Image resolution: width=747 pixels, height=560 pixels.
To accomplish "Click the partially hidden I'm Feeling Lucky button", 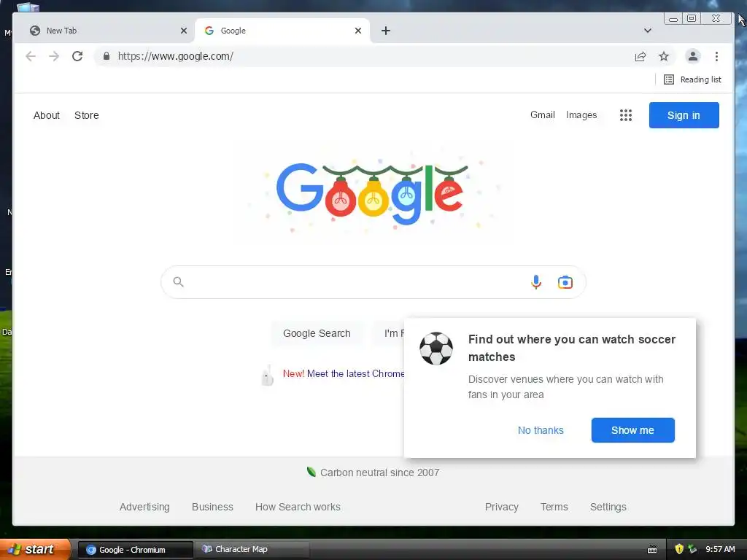I will tap(389, 333).
